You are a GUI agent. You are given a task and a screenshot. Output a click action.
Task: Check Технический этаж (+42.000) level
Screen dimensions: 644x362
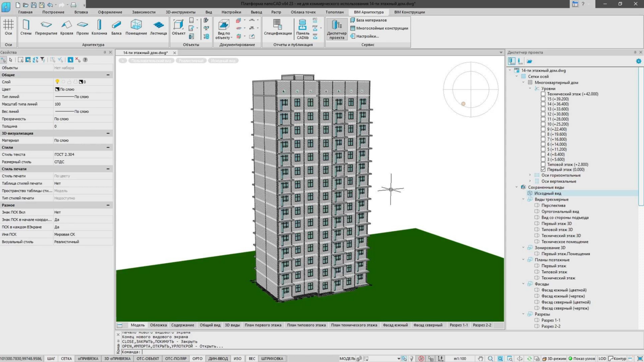coord(543,94)
